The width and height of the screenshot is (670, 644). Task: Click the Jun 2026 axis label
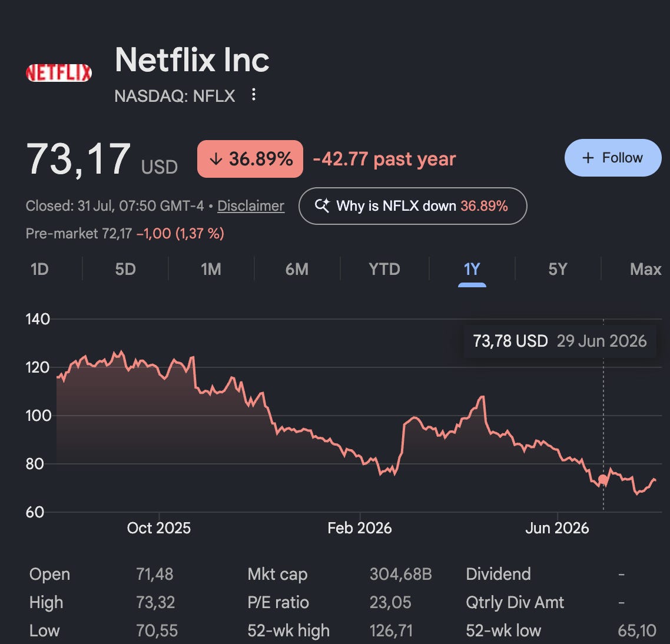click(x=557, y=528)
